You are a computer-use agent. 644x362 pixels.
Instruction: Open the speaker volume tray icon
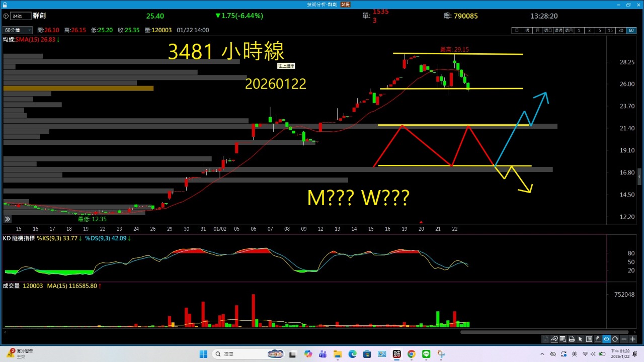(594, 354)
